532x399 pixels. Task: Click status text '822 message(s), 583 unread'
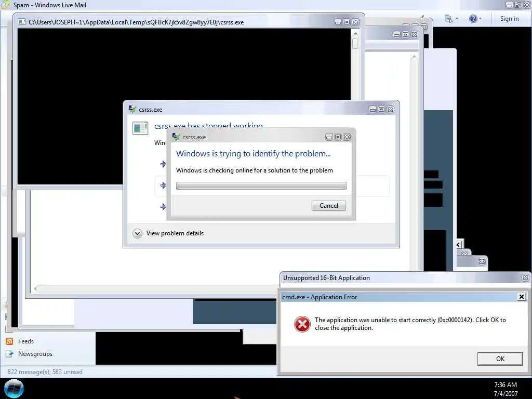tap(45, 372)
